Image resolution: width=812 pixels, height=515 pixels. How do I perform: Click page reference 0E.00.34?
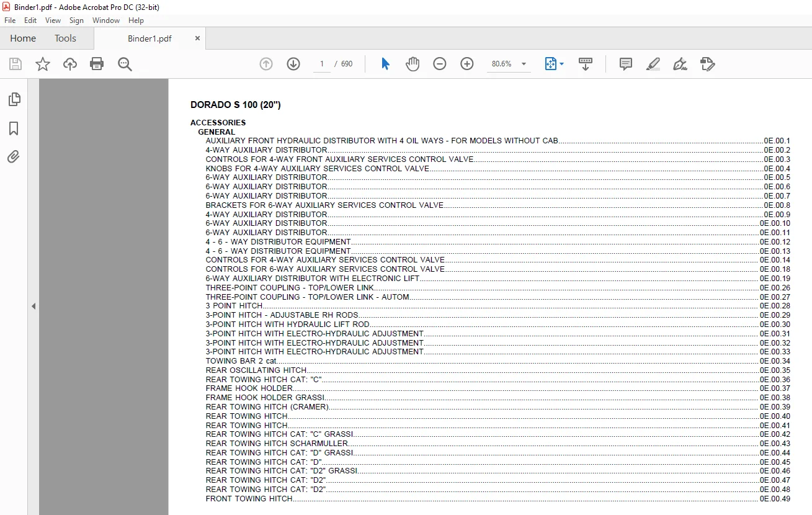coord(775,361)
